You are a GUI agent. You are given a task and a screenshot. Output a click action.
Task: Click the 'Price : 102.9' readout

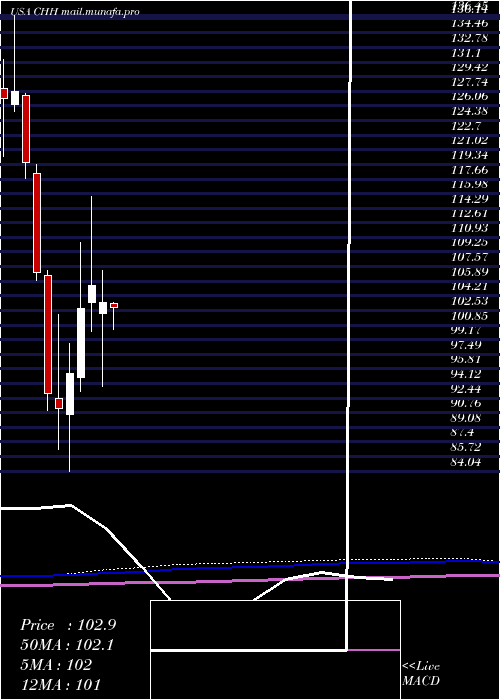[x=68, y=625]
